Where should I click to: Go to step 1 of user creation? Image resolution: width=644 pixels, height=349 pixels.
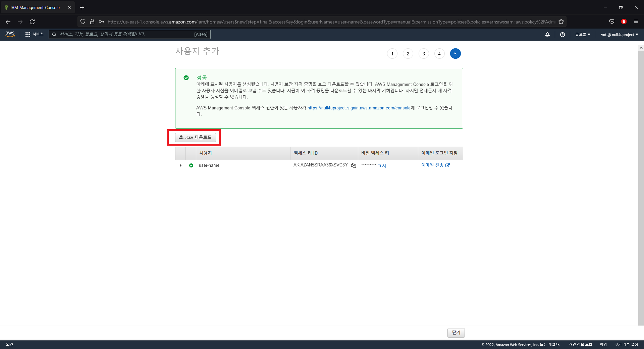click(x=392, y=54)
